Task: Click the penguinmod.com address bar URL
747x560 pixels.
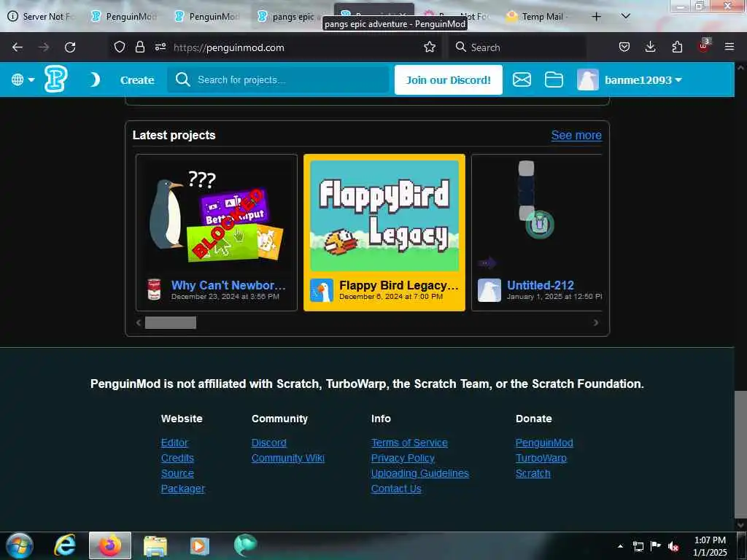Action: click(228, 47)
